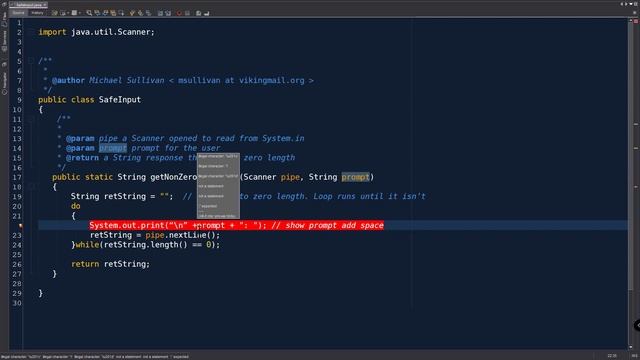Open the Forward navigation history dropdown arrow
This screenshot has width=640, height=360.
[80, 13]
